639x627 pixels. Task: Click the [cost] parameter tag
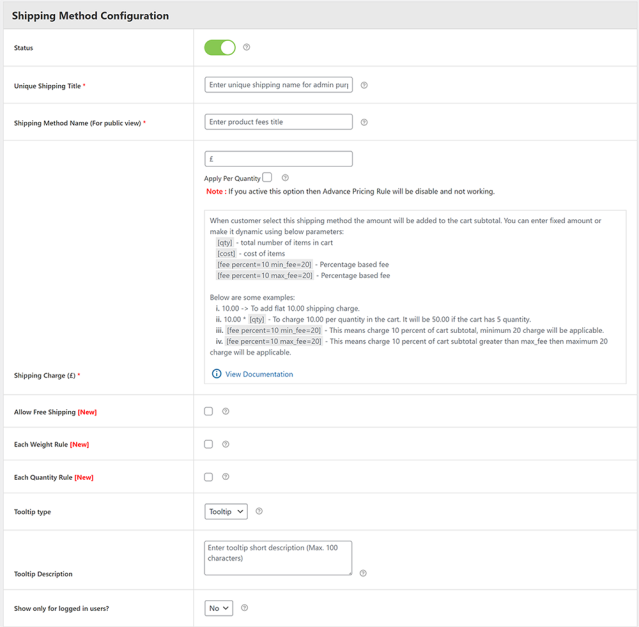coord(226,253)
